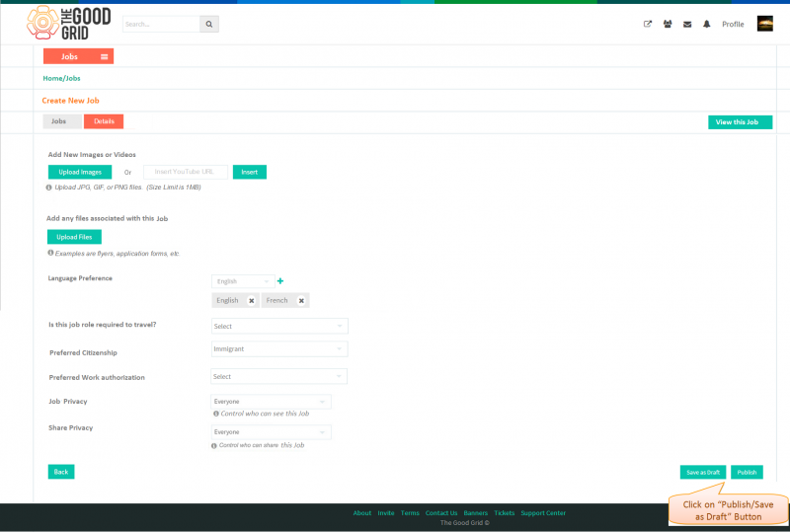
Task: Click info icon beside file examples note
Action: [x=50, y=253]
